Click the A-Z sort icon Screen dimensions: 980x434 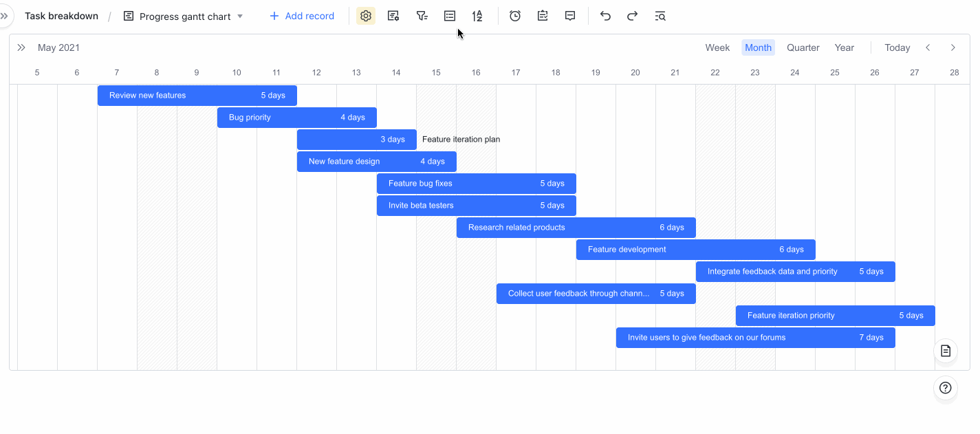point(477,16)
